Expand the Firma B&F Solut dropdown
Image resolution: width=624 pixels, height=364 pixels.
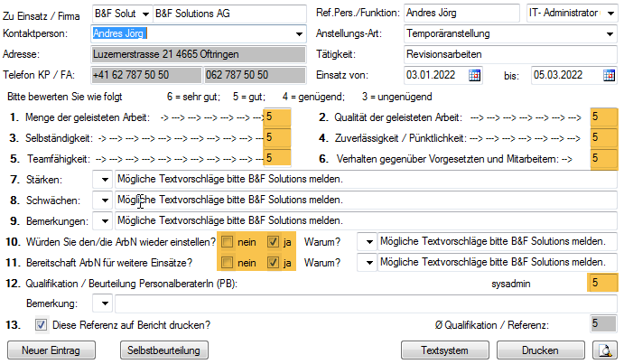(x=144, y=13)
